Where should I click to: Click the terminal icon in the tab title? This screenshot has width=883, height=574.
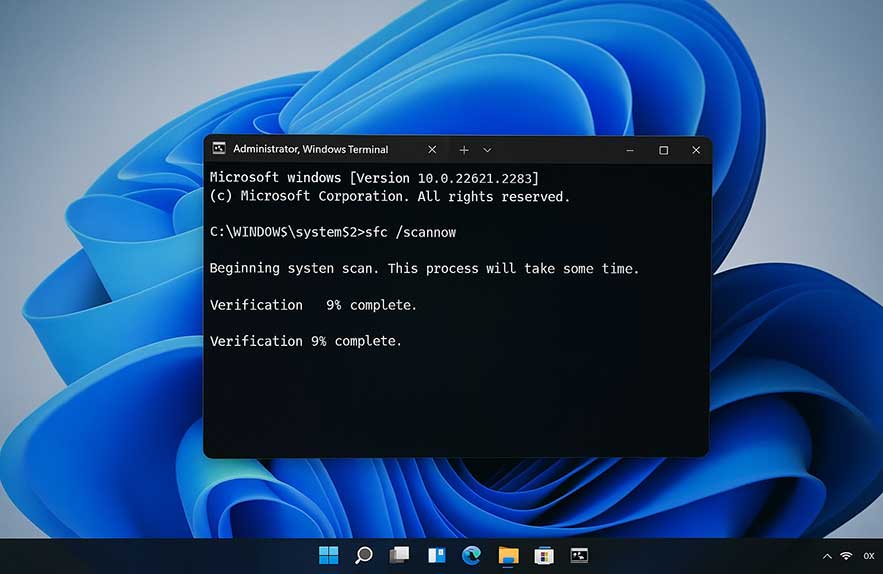pyautogui.click(x=219, y=149)
